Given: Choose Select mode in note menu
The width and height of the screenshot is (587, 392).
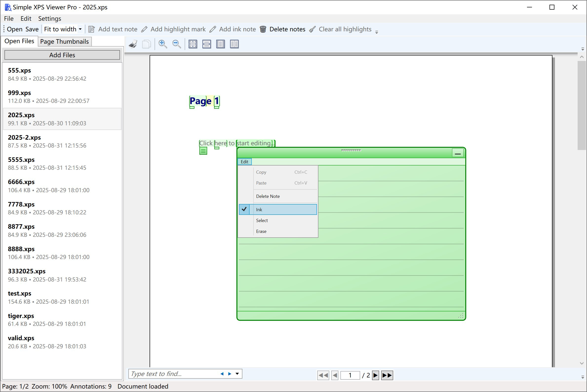Looking at the screenshot, I should point(278,221).
